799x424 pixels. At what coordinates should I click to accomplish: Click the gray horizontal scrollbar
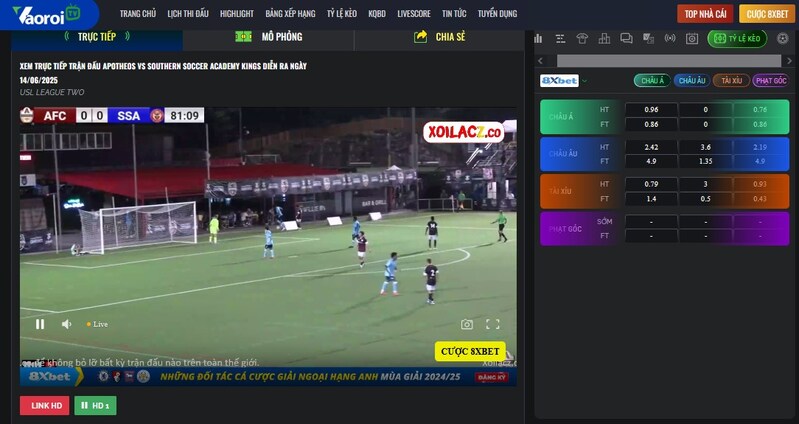point(669,61)
